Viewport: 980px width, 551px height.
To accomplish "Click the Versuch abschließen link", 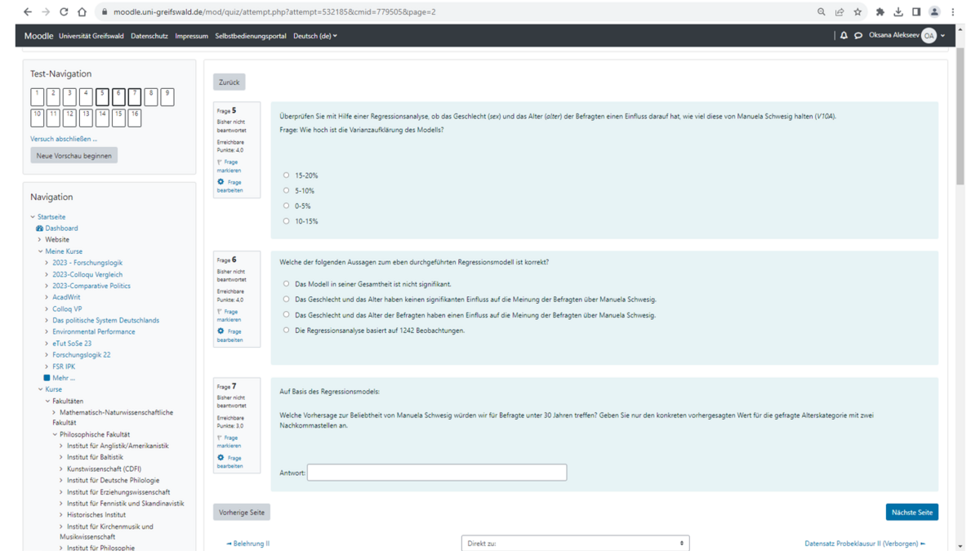I will 63,139.
